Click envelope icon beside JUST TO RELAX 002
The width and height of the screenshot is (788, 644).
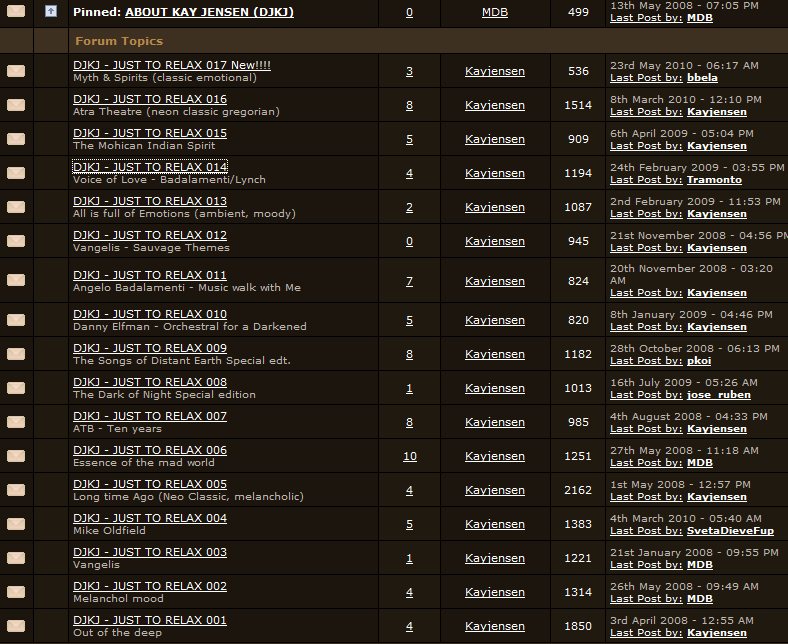(16, 592)
